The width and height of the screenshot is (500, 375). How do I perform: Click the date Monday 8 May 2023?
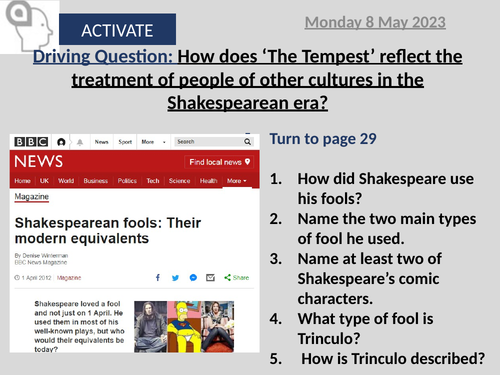(x=375, y=23)
